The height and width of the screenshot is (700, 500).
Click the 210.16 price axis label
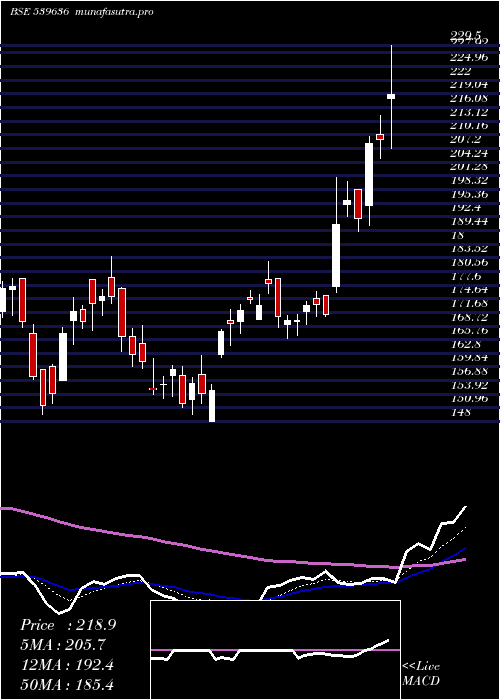point(470,125)
